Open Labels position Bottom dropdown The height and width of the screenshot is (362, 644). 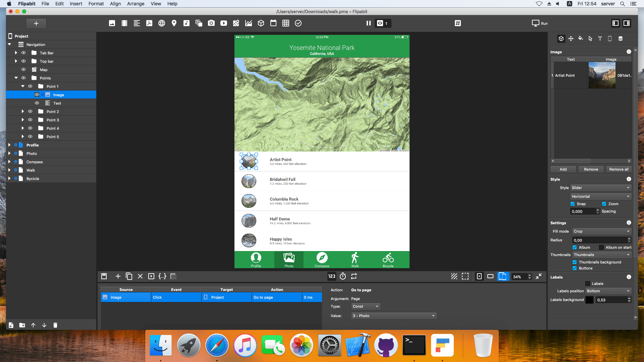608,291
